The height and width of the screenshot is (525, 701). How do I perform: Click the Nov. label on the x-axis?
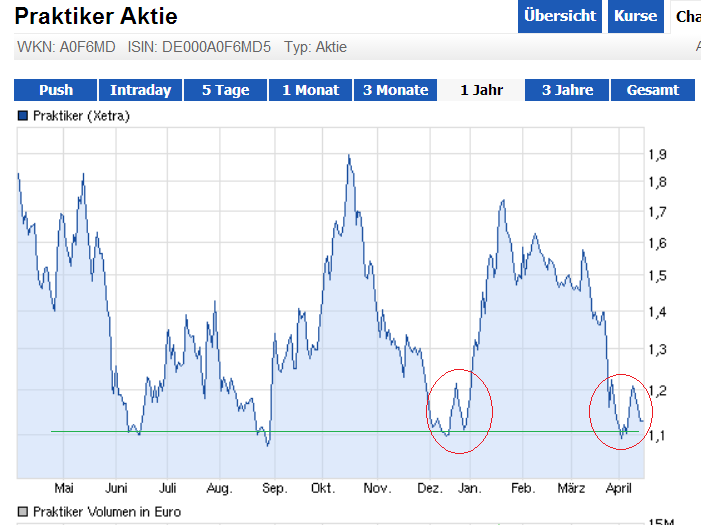(377, 488)
